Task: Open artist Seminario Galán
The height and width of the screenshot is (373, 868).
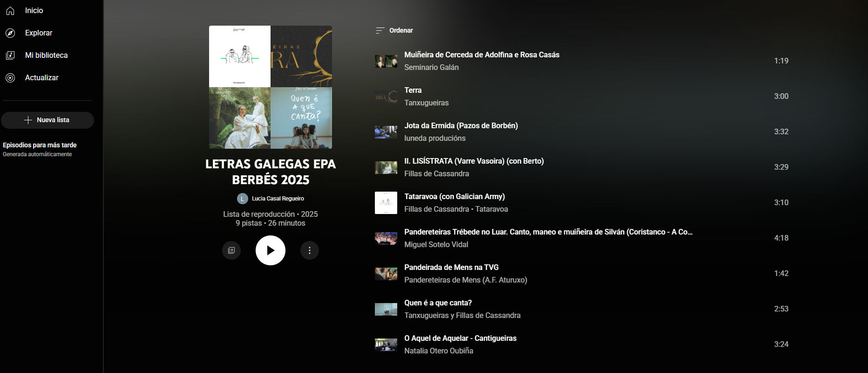Action: pyautogui.click(x=432, y=68)
